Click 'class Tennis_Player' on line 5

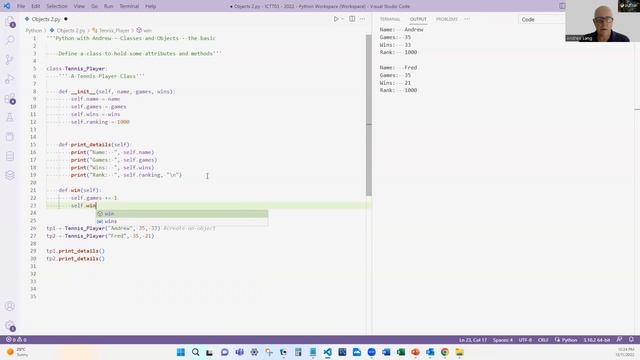[x=76, y=69]
